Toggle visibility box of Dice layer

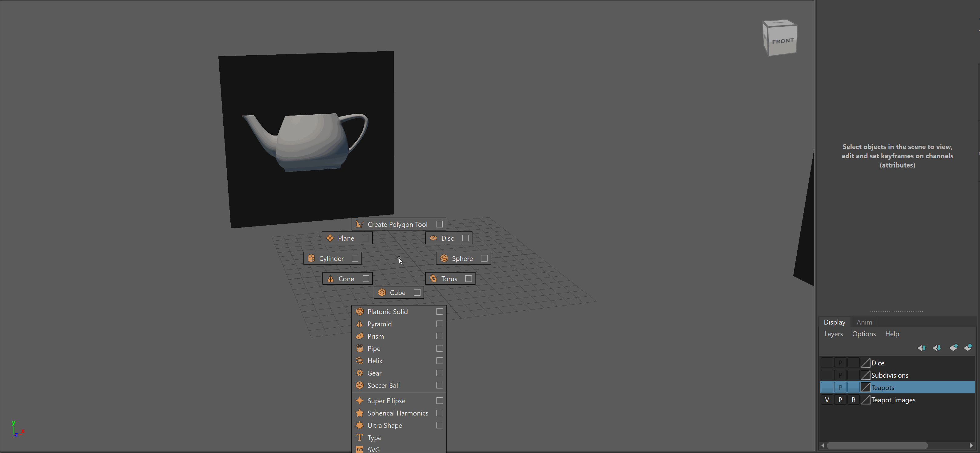coord(827,363)
